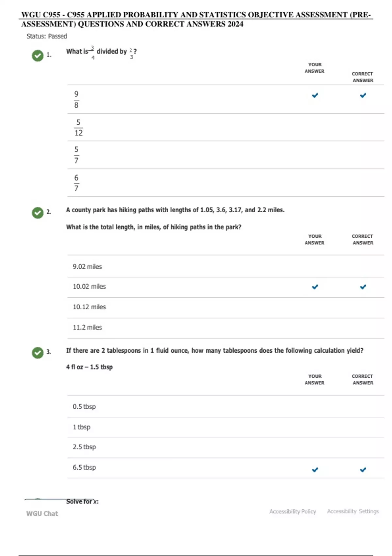Pick the 10.12 miles answer row
The width and height of the screenshot is (392, 556).
(89, 307)
